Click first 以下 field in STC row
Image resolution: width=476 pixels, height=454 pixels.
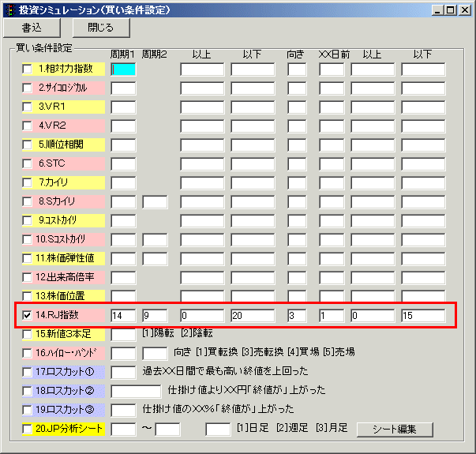253,164
